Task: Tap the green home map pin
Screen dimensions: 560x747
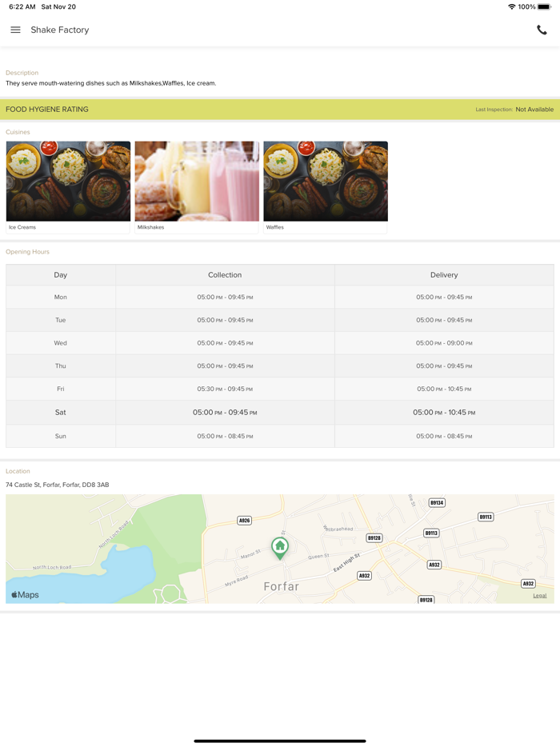Action: point(280,549)
